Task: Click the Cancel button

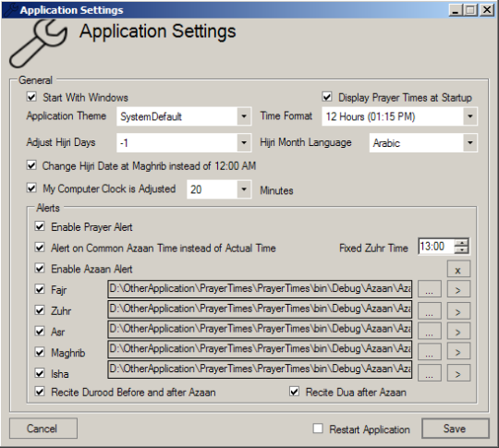Action: click(x=43, y=429)
